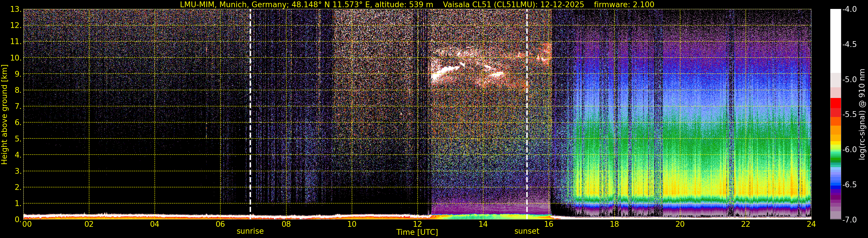Click the "10" tick on the time axis
Image resolution: width=868 pixels, height=238 pixels.
[352, 224]
